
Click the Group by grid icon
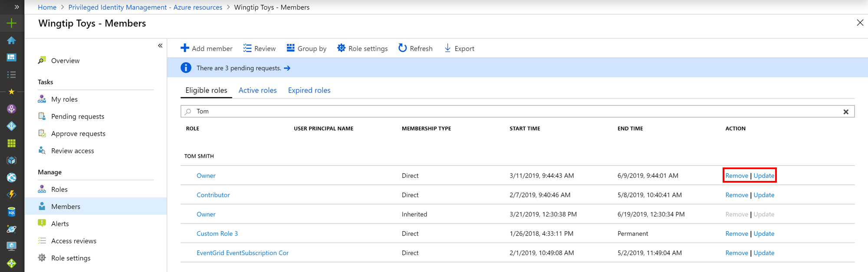click(x=291, y=48)
